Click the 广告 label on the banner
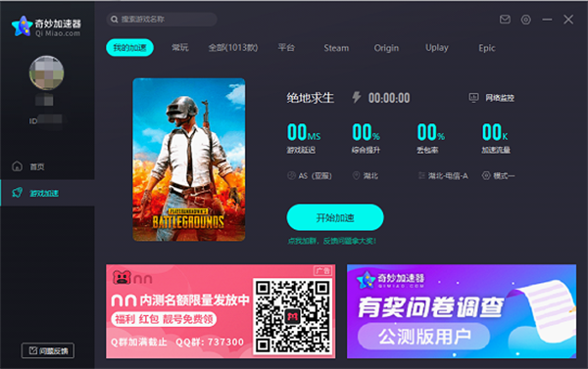This screenshot has height=369, width=588. [x=322, y=270]
